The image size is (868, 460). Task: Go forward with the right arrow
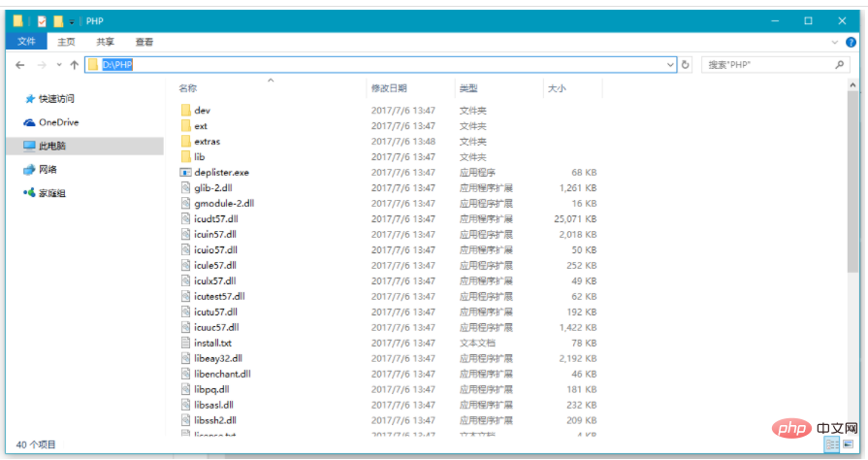pos(42,65)
